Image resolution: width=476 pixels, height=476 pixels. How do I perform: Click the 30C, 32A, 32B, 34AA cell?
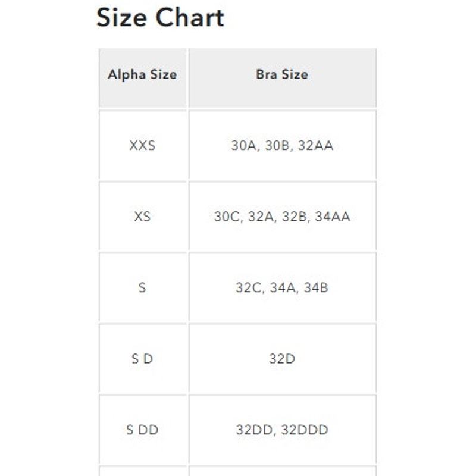[282, 217]
